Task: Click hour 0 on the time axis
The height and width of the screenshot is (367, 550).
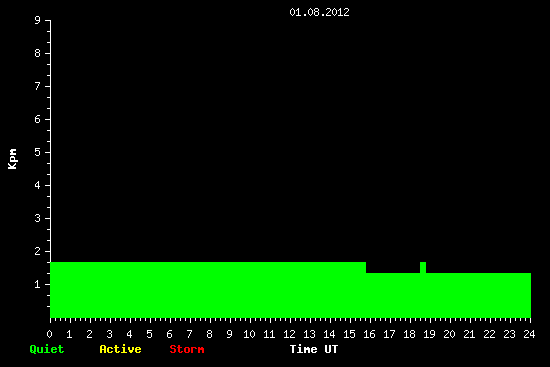Action: pyautogui.click(x=50, y=334)
